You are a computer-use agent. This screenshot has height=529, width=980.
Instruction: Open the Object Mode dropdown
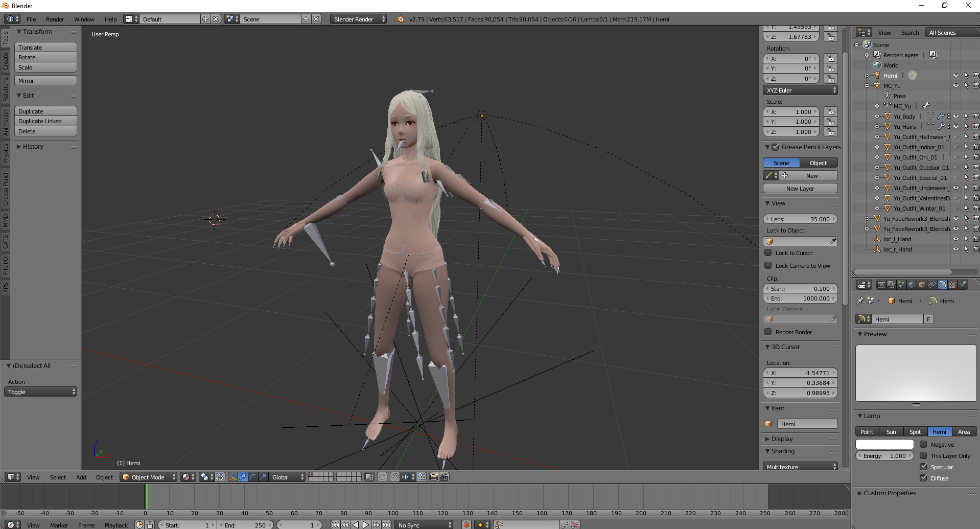point(149,477)
